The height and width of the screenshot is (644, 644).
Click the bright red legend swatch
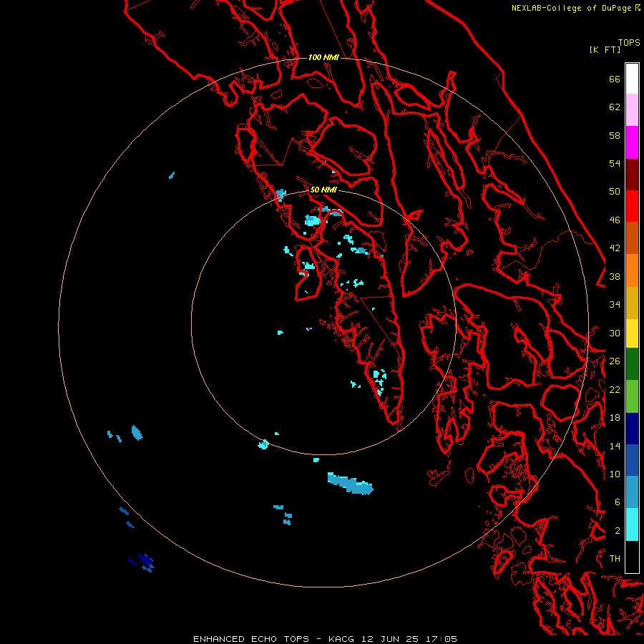pos(632,206)
